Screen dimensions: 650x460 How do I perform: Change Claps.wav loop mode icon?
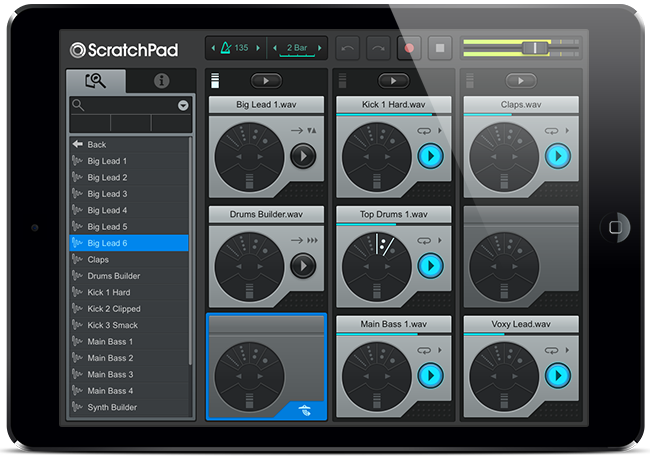(551, 131)
